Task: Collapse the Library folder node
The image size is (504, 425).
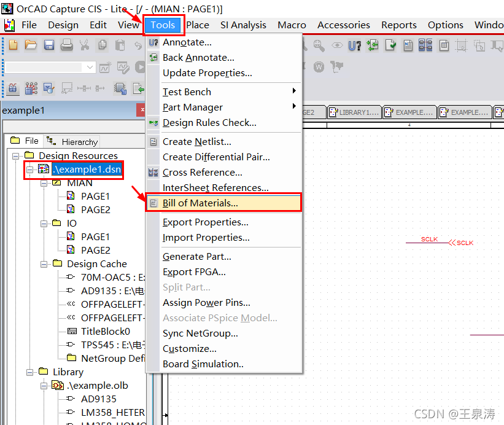Action: tap(29, 372)
